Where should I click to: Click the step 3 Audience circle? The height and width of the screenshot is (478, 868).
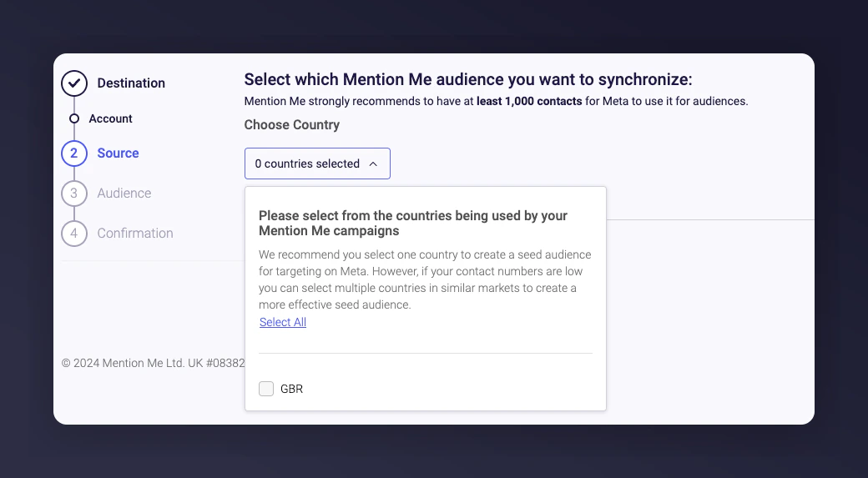coord(74,194)
